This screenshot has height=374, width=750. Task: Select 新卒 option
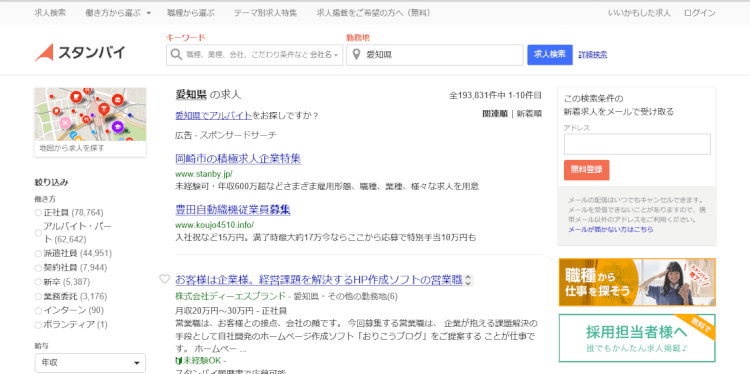pos(38,282)
